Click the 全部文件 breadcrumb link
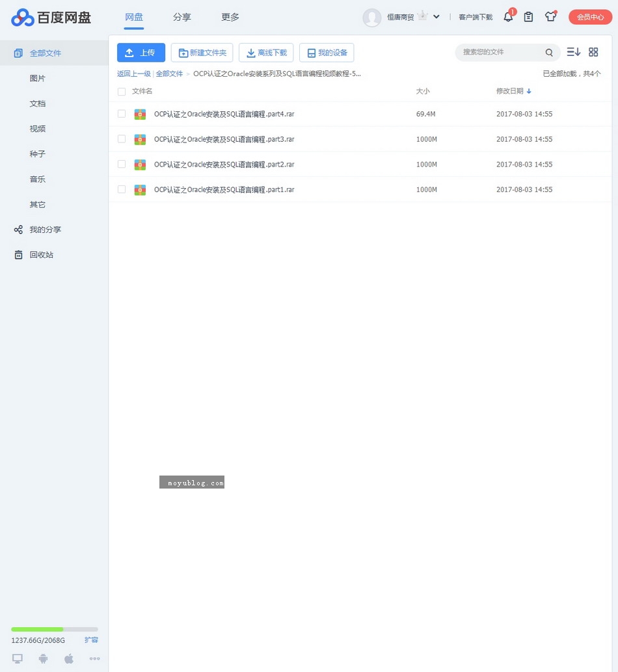 [x=169, y=74]
